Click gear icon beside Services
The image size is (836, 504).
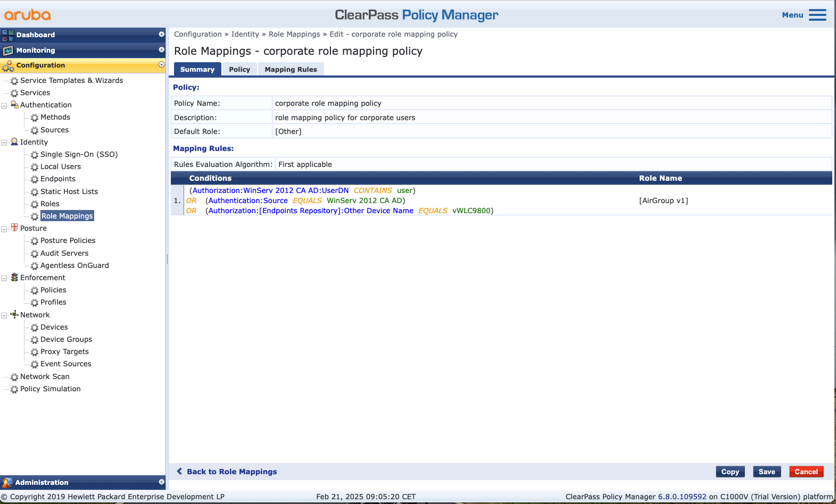[14, 93]
